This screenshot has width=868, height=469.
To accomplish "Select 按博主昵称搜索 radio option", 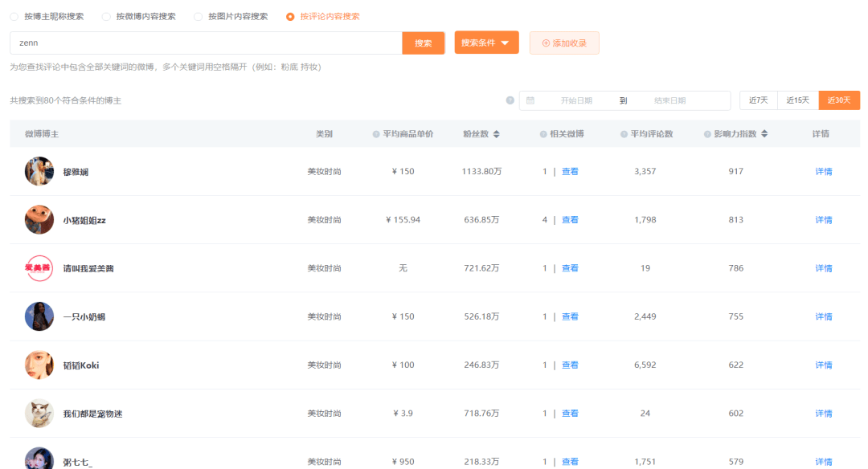I will pos(14,16).
